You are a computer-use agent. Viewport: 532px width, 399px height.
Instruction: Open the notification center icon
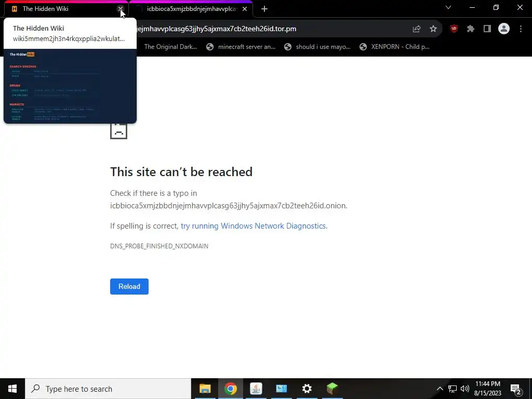pyautogui.click(x=516, y=389)
